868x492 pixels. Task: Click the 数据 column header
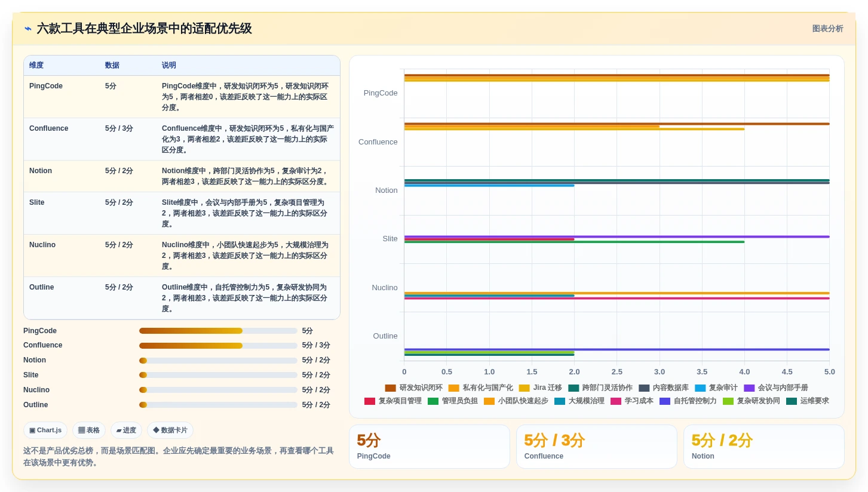tap(112, 65)
